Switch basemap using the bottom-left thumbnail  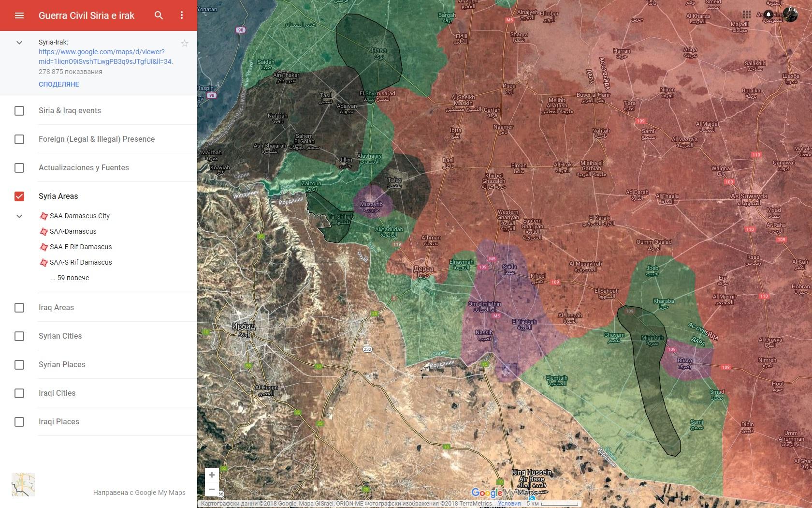23,485
